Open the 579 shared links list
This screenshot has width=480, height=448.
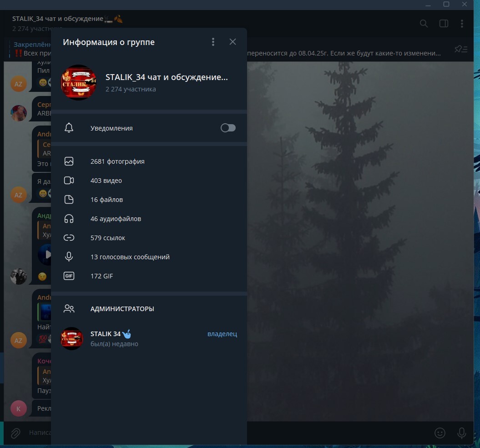[x=108, y=238]
